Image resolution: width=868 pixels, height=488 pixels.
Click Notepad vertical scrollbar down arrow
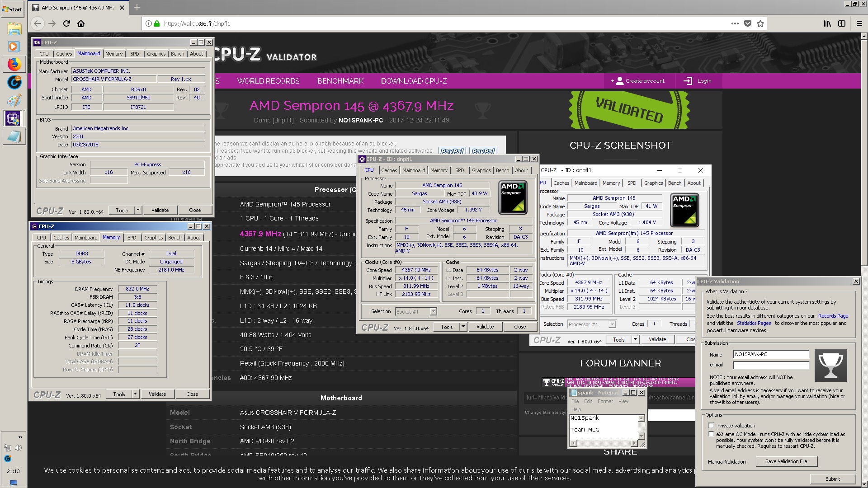pos(641,436)
